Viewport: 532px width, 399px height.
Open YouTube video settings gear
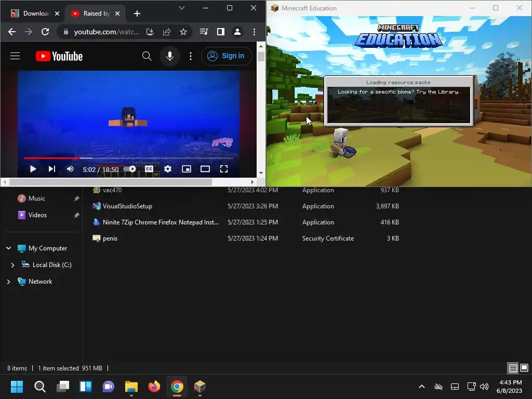[168, 169]
